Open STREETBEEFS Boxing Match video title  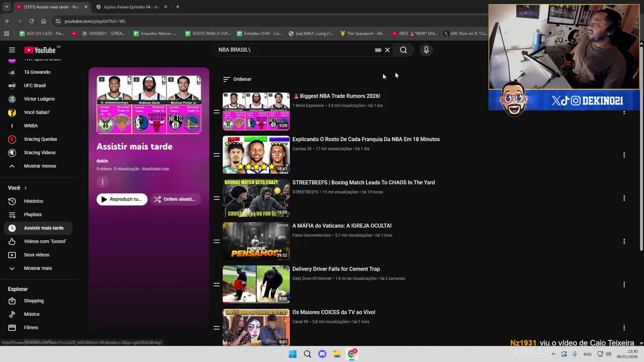(x=364, y=183)
